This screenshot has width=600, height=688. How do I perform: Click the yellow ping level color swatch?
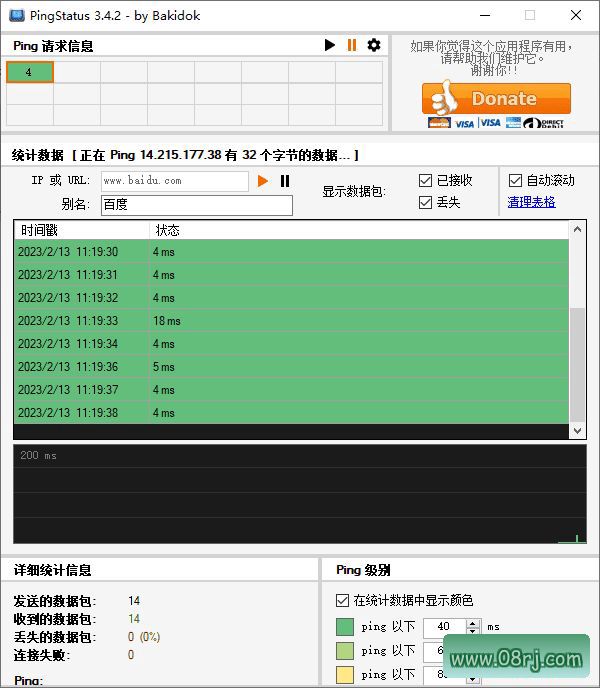(345, 674)
